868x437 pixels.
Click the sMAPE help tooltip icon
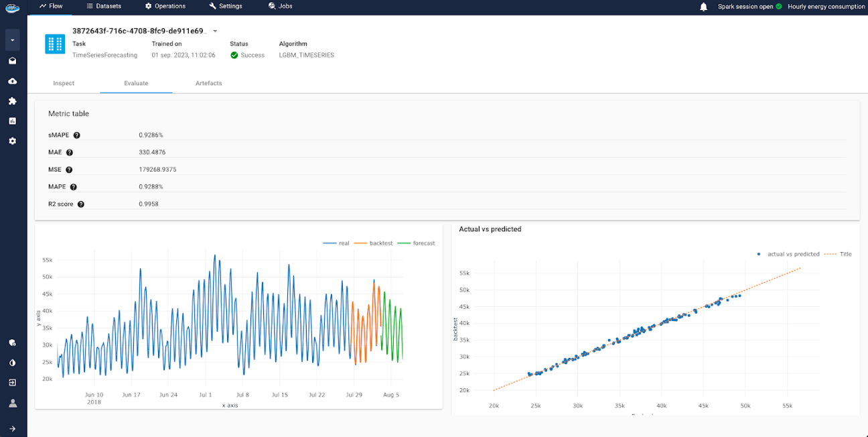pos(76,135)
